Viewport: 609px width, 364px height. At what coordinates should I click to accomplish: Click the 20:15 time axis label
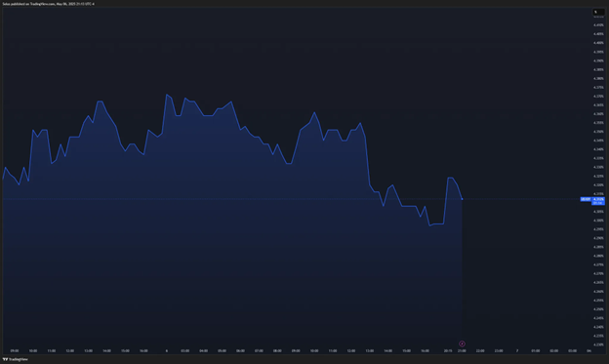(x=448, y=350)
